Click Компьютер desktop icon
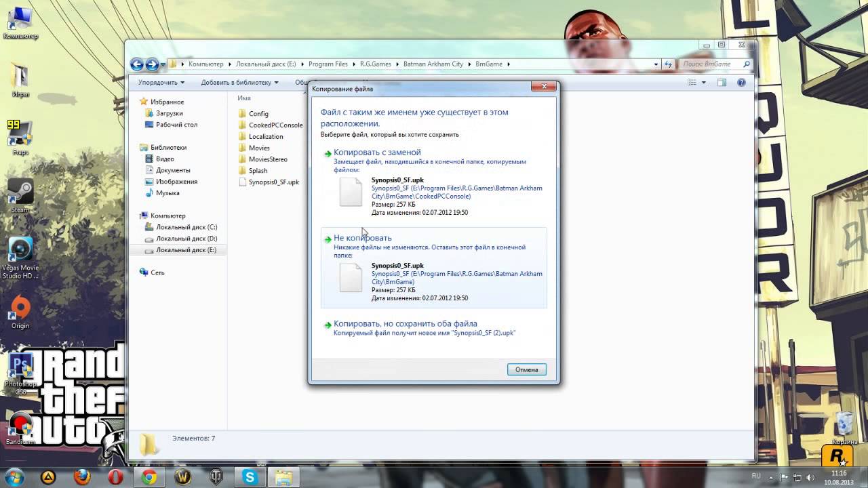The image size is (868, 488). pyautogui.click(x=20, y=21)
